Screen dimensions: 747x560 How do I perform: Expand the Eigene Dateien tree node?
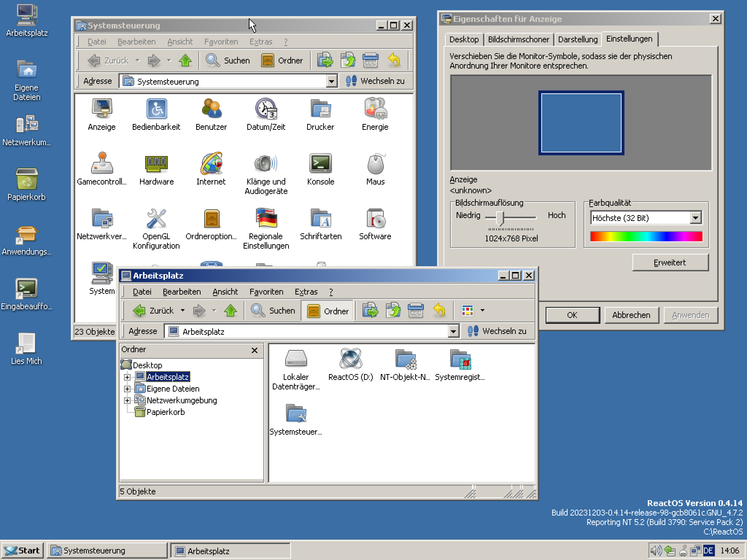(x=127, y=389)
